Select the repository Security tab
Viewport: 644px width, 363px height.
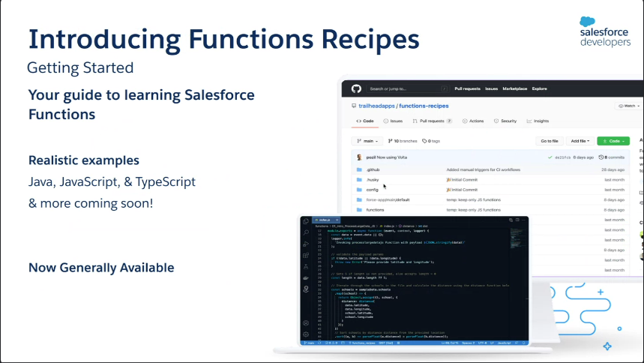pyautogui.click(x=505, y=121)
